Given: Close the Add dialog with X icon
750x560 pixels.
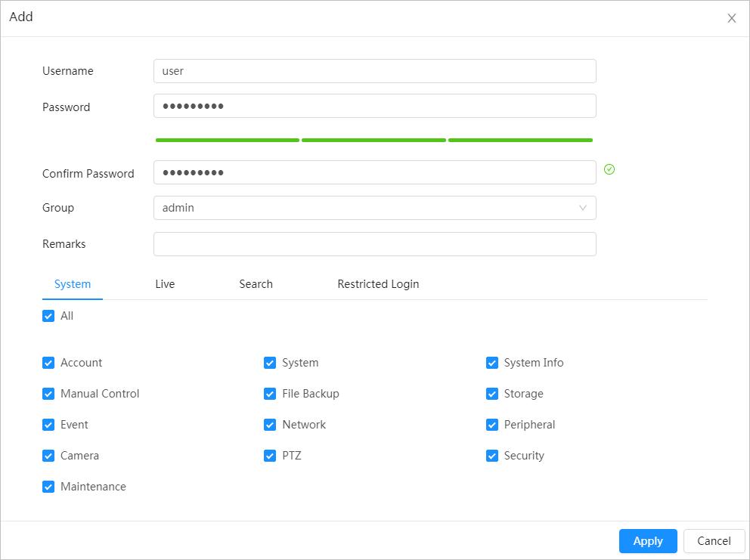Looking at the screenshot, I should click(731, 18).
